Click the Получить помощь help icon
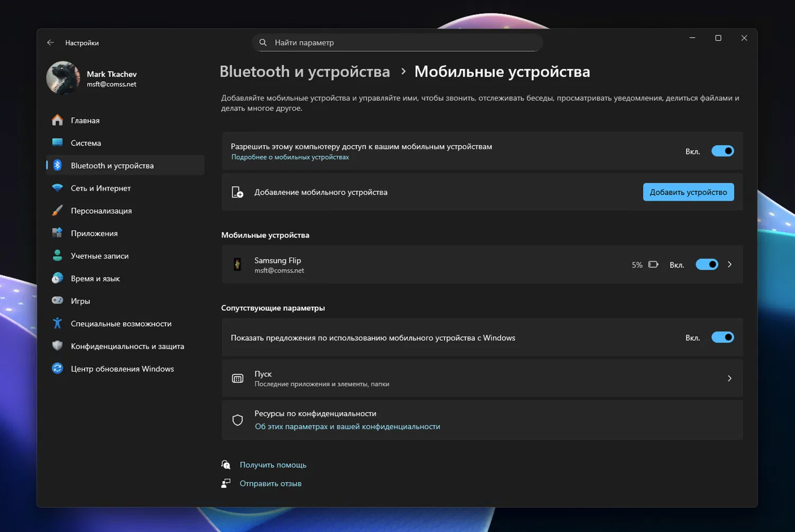Image resolution: width=795 pixels, height=532 pixels. pos(226,465)
